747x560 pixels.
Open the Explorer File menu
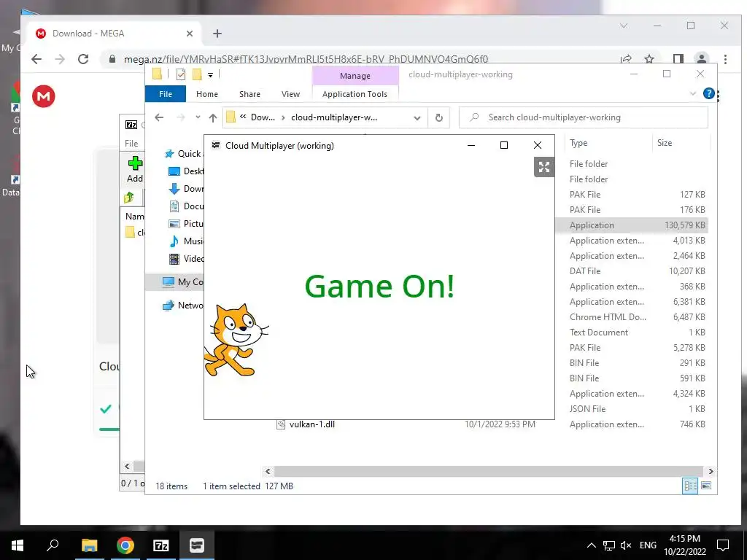pos(166,94)
